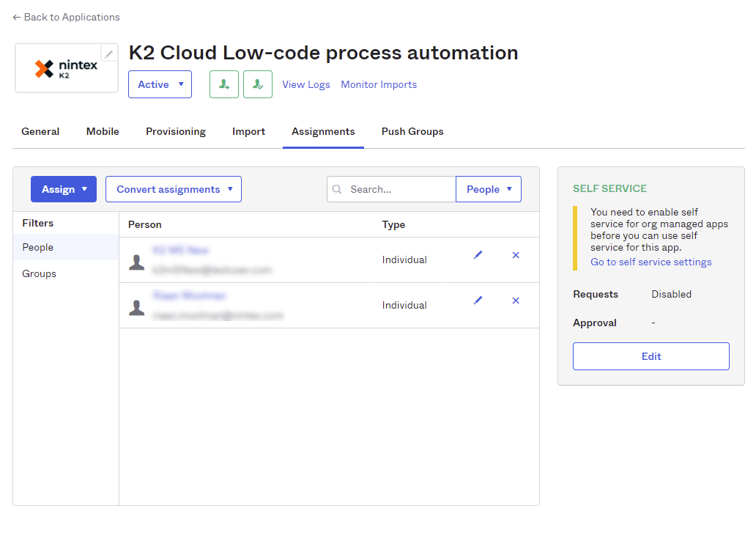The width and height of the screenshot is (756, 541).
Task: Click the View Logs link
Action: click(x=306, y=85)
